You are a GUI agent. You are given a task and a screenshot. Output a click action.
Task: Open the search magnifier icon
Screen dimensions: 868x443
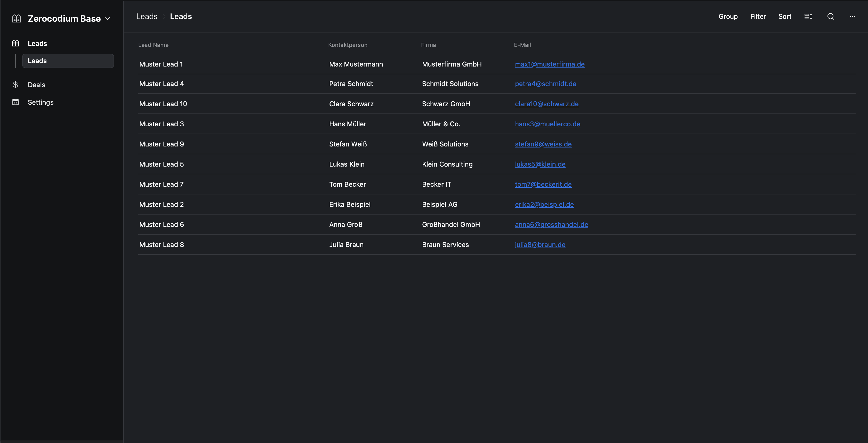coord(831,17)
